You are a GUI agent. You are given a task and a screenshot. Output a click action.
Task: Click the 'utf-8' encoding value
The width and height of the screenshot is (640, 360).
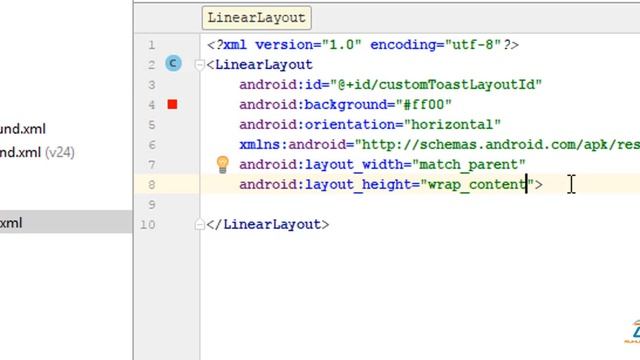tap(473, 44)
